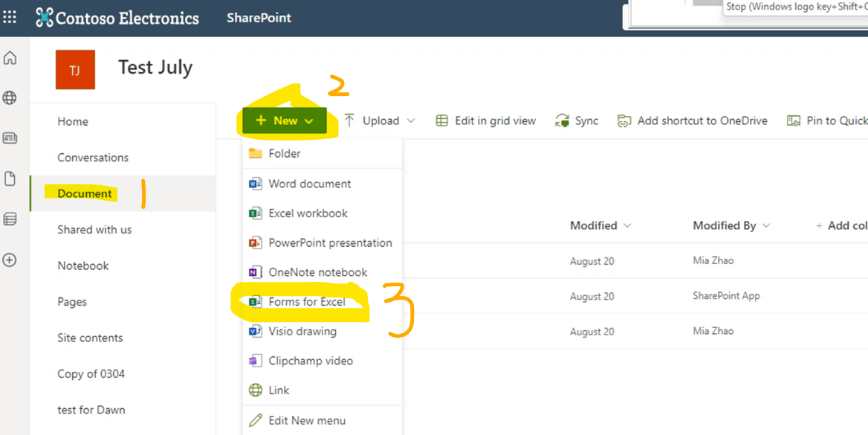
Task: Sync the document library
Action: pos(577,120)
